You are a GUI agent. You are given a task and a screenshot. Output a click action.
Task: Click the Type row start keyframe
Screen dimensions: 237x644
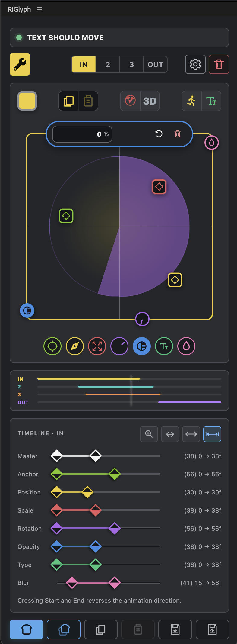[56, 565]
